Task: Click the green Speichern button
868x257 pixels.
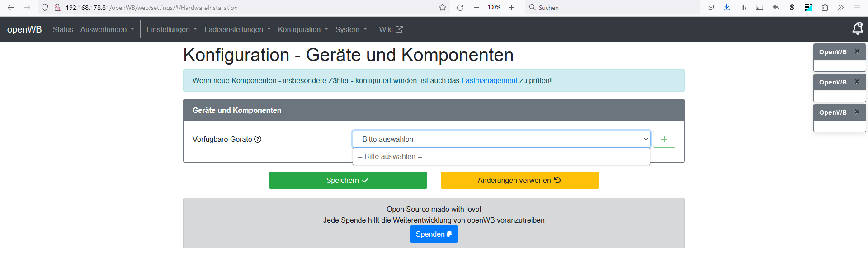Action: (348, 180)
